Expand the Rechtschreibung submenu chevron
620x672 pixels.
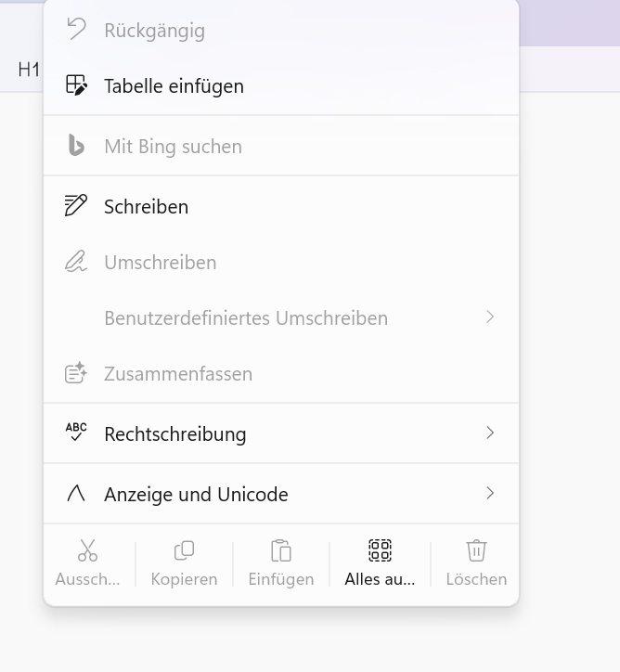(x=491, y=433)
